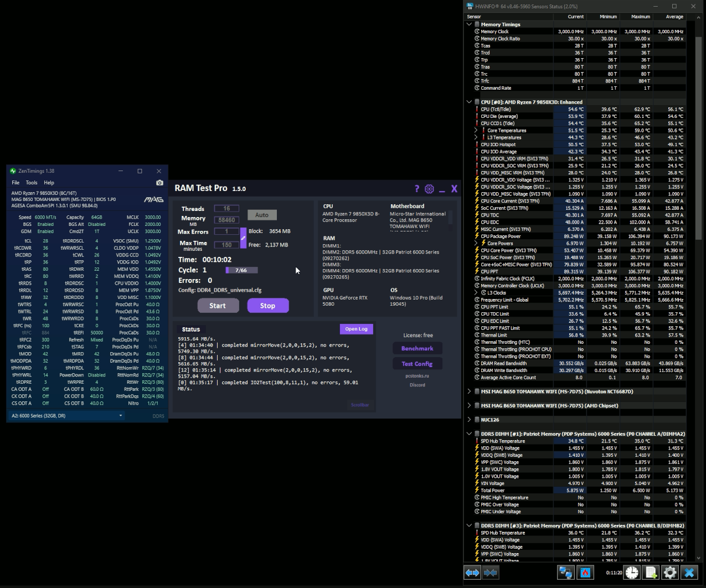Start logging with HWiNFO sheet-plus icon
The image size is (706, 588).
point(651,572)
